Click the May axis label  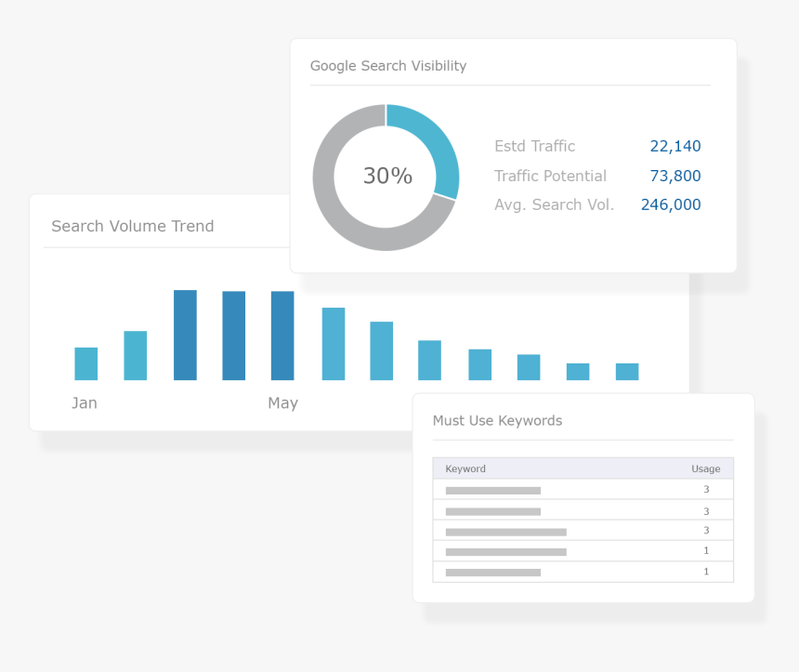point(282,403)
